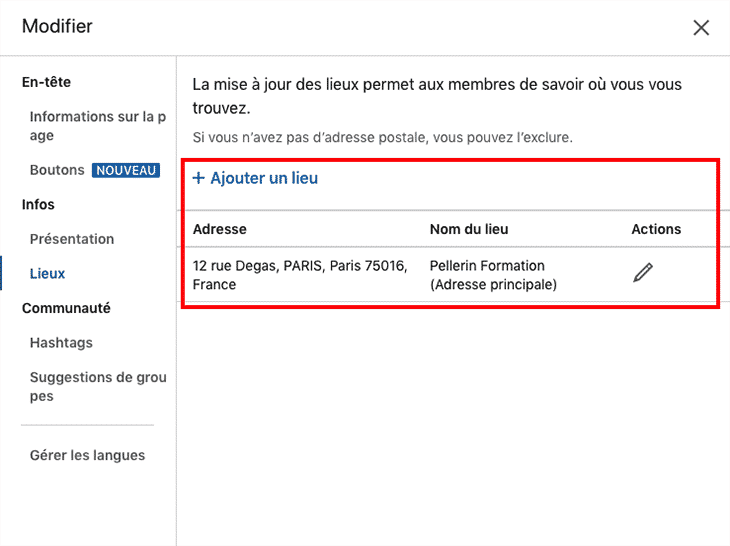Click the Communauté section heading
This screenshot has width=730, height=546.
[66, 308]
